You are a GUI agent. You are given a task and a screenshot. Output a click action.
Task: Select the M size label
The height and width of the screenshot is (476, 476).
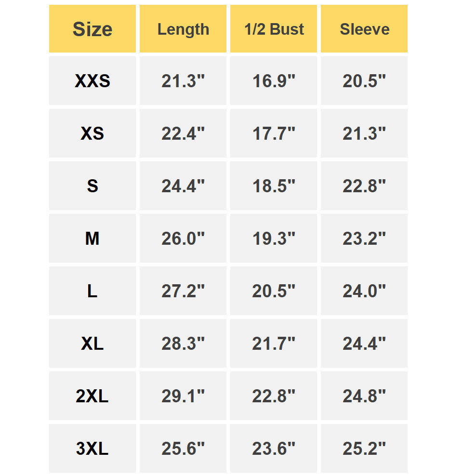coord(92,238)
